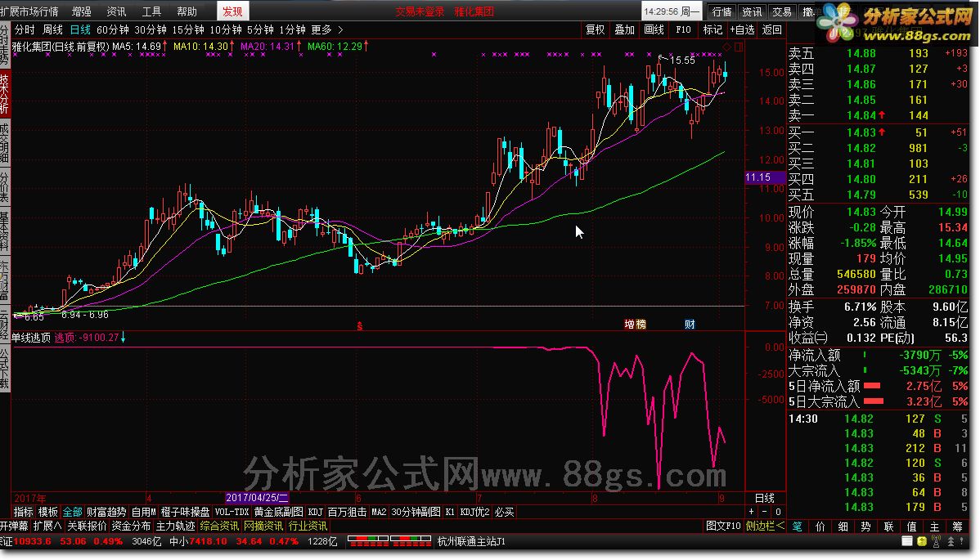Switch to 5分钟 period
Image resolution: width=980 pixels, height=560 pixels.
click(260, 29)
